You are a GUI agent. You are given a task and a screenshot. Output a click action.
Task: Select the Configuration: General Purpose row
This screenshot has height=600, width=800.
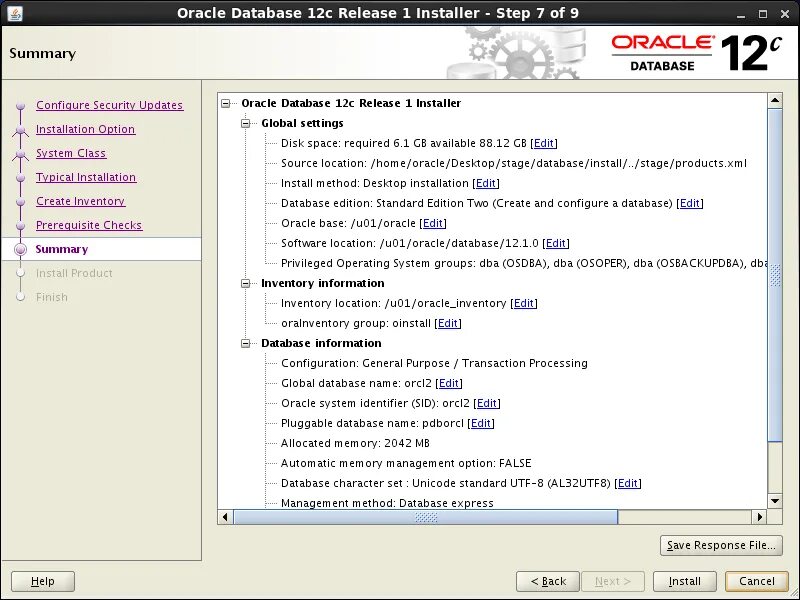pyautogui.click(x=434, y=363)
